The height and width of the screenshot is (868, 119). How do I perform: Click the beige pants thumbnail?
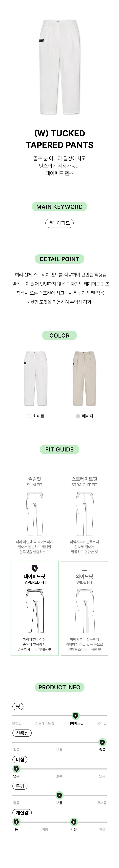(x=84, y=378)
